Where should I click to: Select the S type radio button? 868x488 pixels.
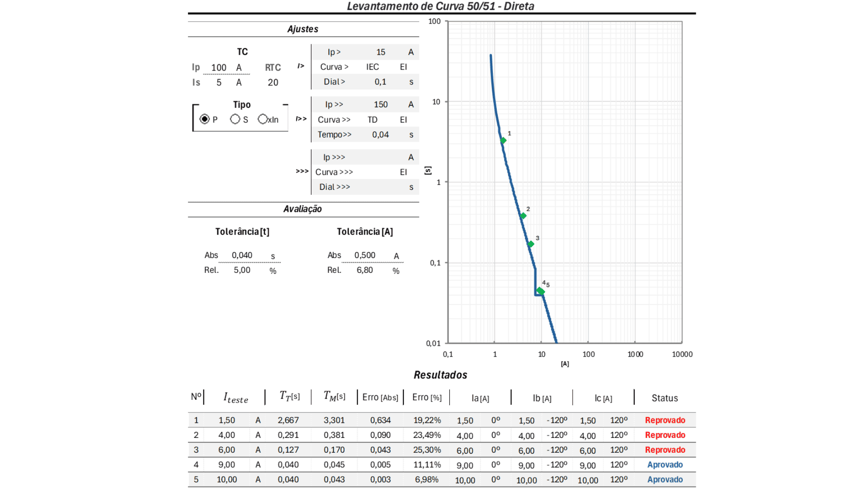(235, 119)
